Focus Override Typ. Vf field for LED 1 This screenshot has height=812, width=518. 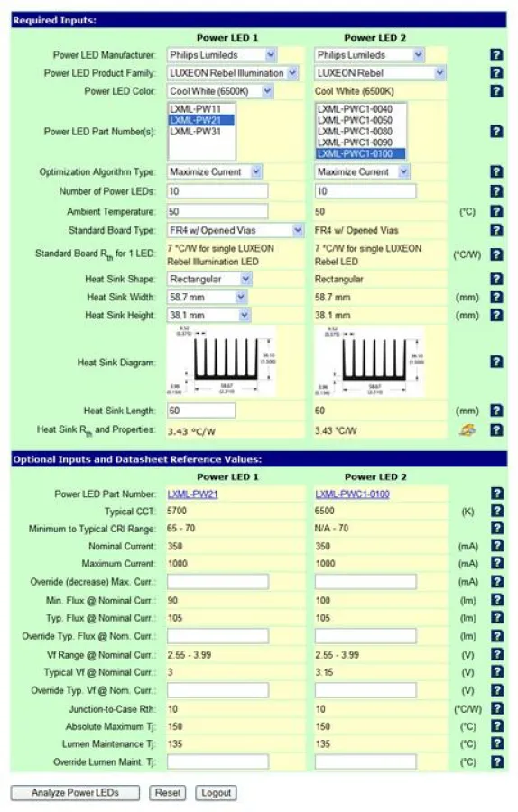217,690
